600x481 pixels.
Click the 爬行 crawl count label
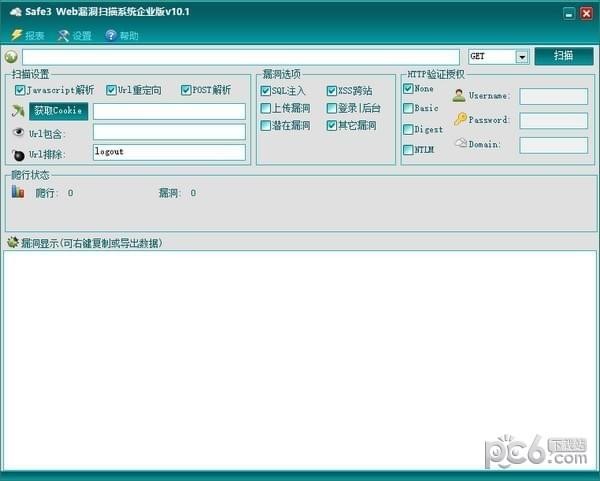pos(46,193)
